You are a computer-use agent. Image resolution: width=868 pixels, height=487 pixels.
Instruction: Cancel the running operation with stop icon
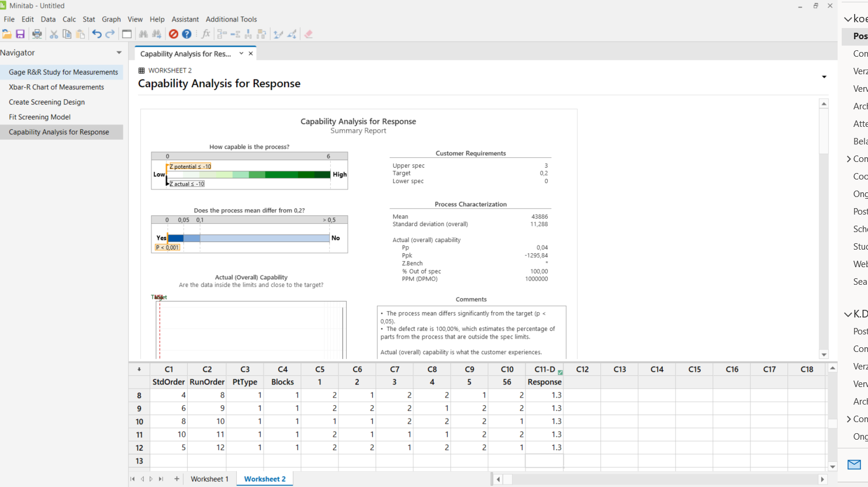tap(173, 33)
